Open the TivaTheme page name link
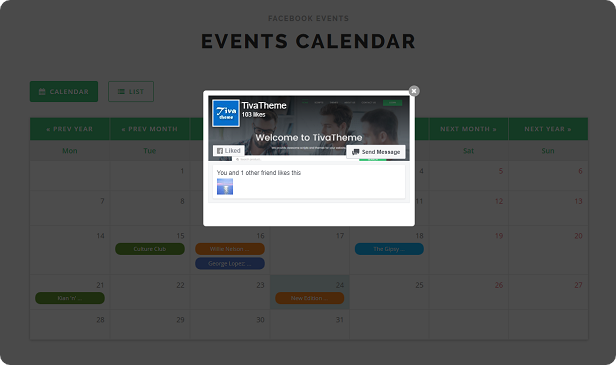This screenshot has width=616, height=365. (264, 106)
